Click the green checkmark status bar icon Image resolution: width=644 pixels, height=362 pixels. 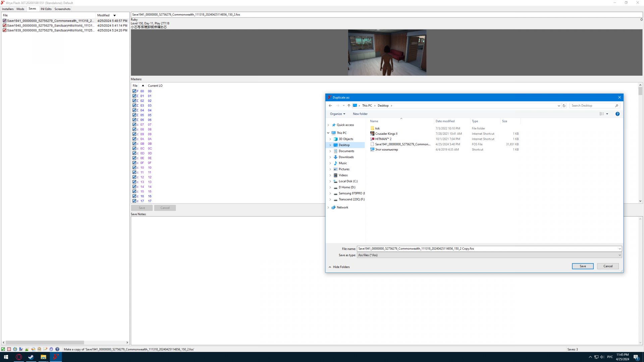tap(3, 349)
